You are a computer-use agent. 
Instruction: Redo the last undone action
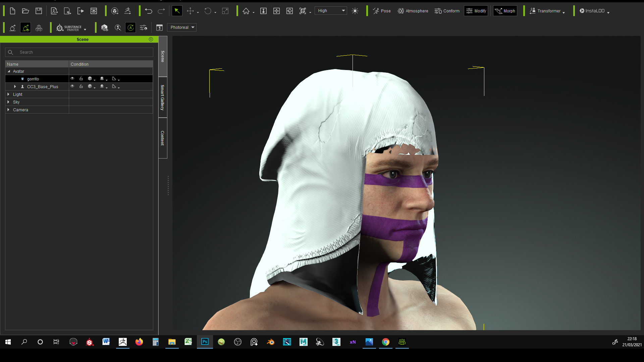click(x=161, y=11)
